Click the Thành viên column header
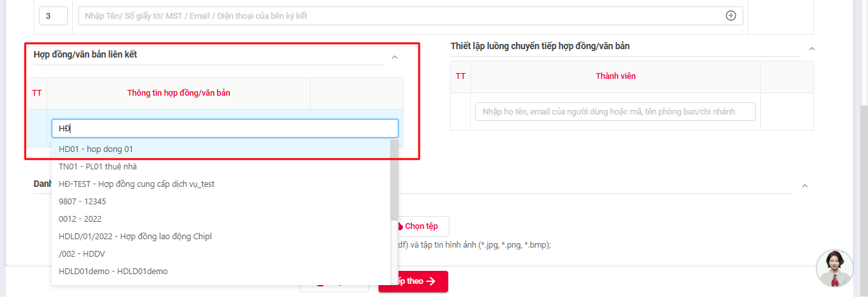The width and height of the screenshot is (868, 300). [x=615, y=76]
